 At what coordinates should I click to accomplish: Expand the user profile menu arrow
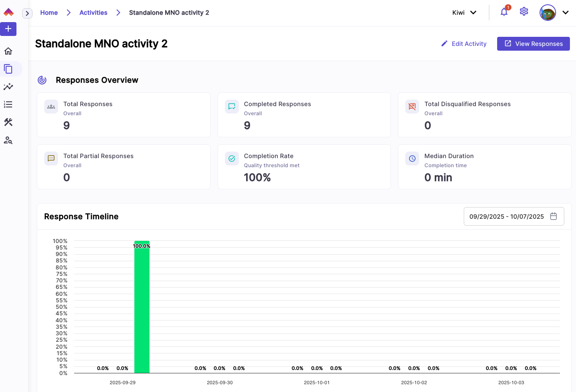click(x=566, y=13)
